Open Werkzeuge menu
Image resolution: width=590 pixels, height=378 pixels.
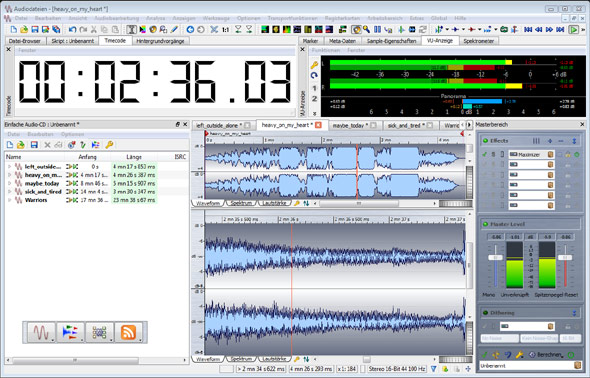(216, 18)
